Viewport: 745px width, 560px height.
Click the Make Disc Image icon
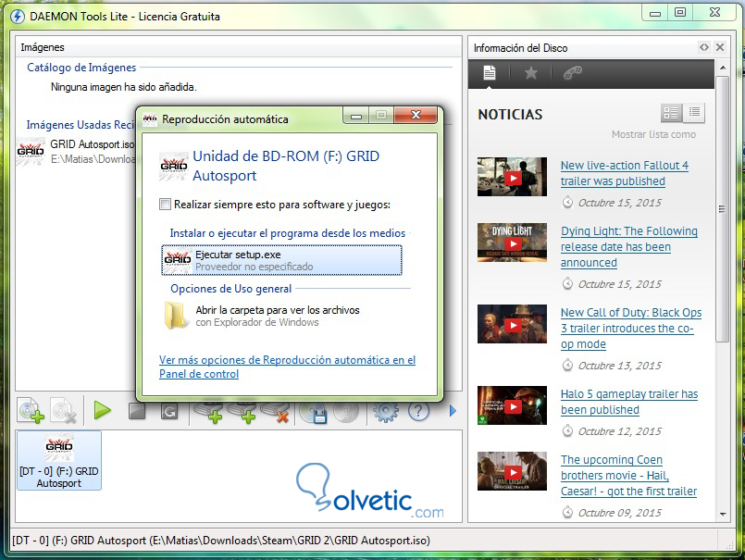click(314, 412)
